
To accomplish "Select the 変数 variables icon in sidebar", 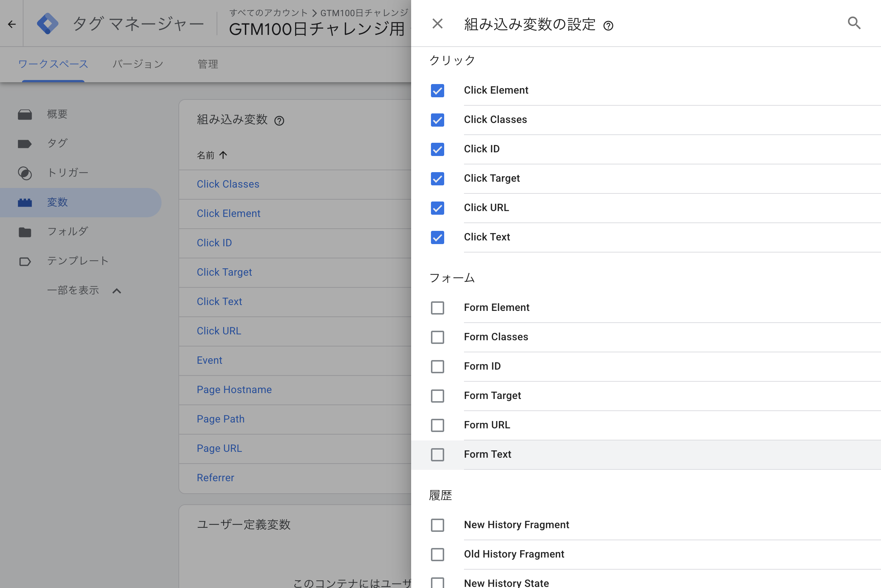I will coord(25,203).
